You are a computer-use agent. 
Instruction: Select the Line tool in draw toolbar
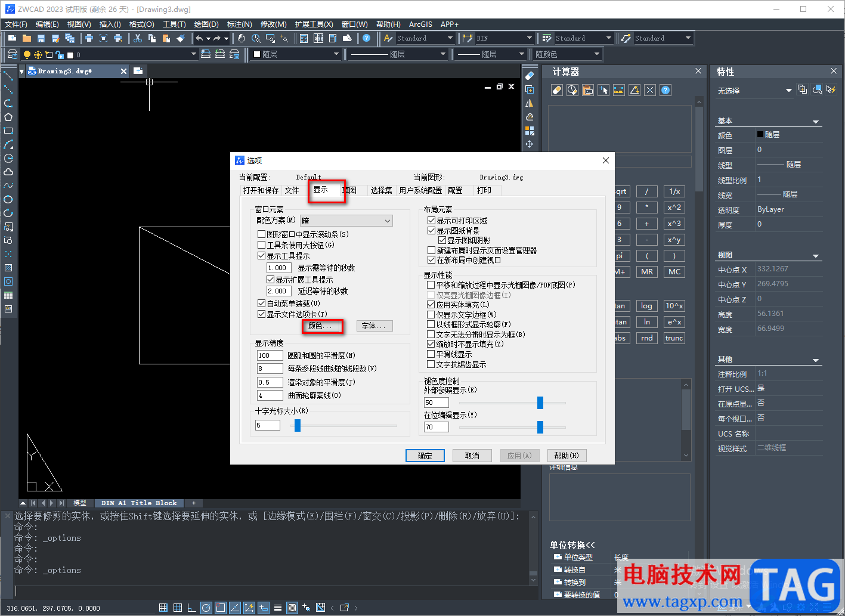[x=8, y=76]
